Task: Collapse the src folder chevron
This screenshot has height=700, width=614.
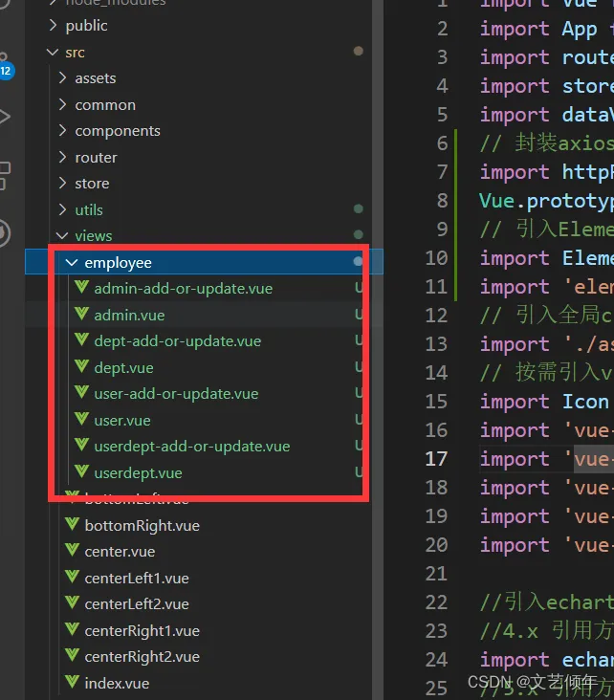Action: pyautogui.click(x=53, y=53)
